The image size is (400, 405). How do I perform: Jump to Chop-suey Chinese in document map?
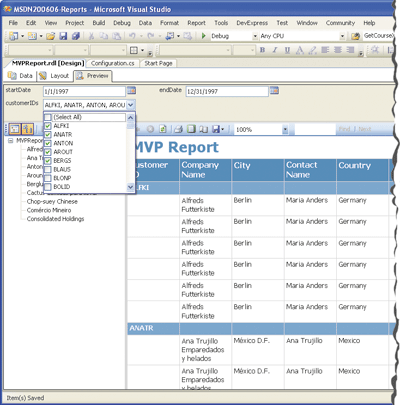pyautogui.click(x=52, y=201)
